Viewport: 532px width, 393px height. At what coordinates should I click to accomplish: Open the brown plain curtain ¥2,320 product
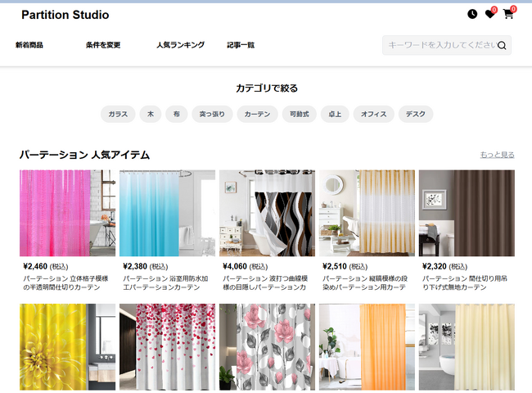coord(467,213)
